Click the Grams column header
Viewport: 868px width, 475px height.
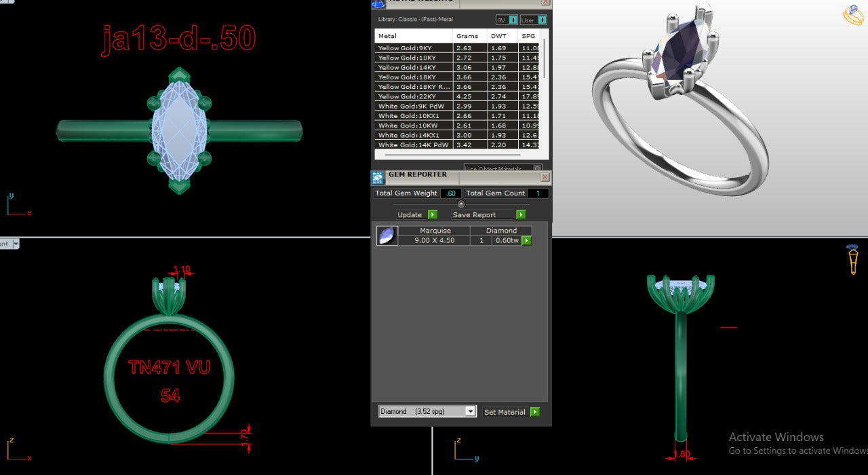(x=470, y=36)
